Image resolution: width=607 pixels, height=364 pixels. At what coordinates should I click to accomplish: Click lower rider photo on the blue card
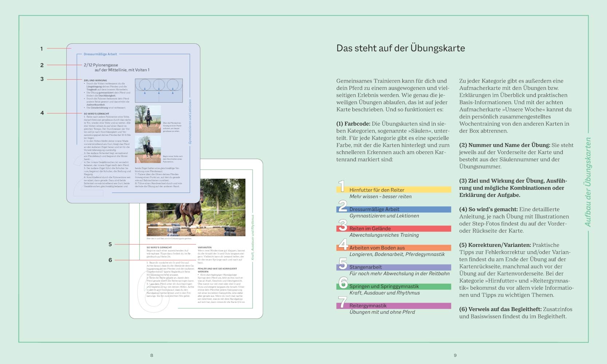point(148,149)
